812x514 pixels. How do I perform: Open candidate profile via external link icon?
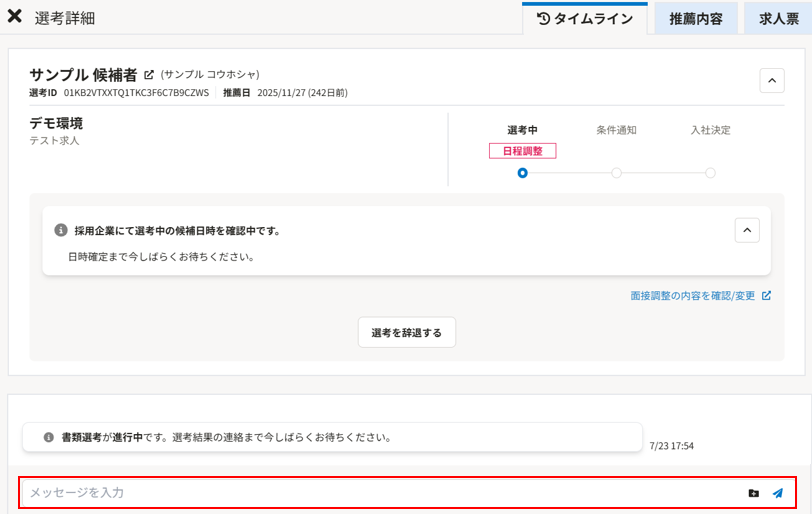pyautogui.click(x=149, y=75)
